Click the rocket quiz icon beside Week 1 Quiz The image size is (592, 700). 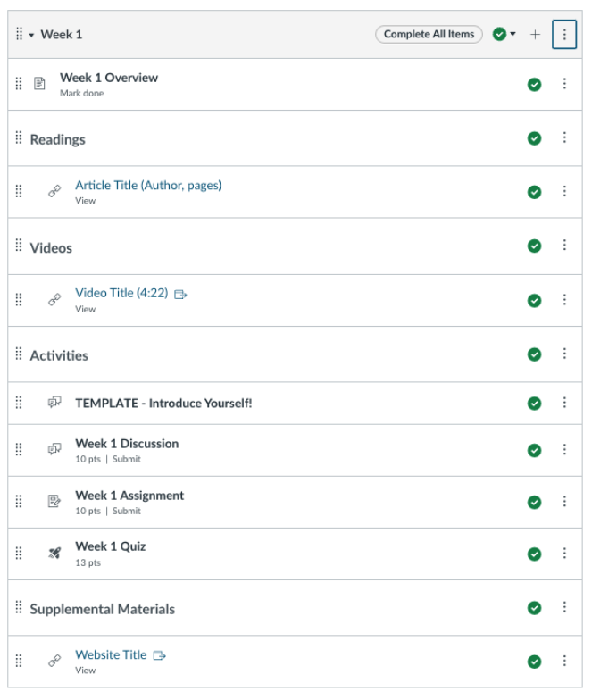(54, 554)
